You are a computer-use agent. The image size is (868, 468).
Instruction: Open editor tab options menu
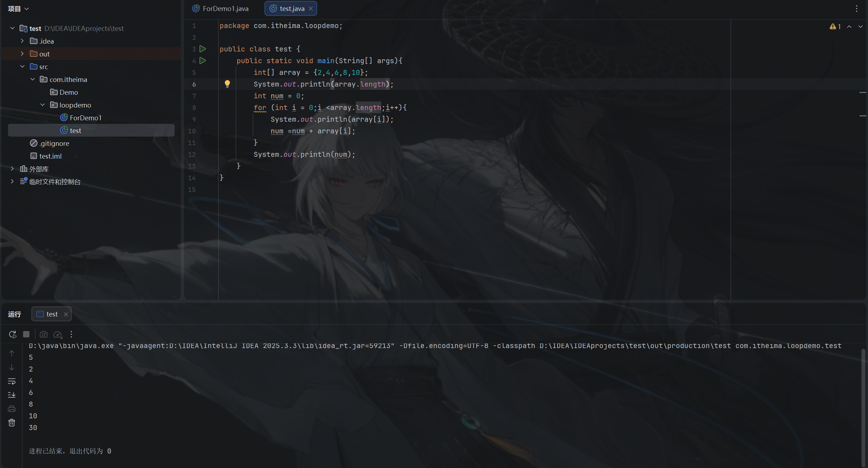857,9
